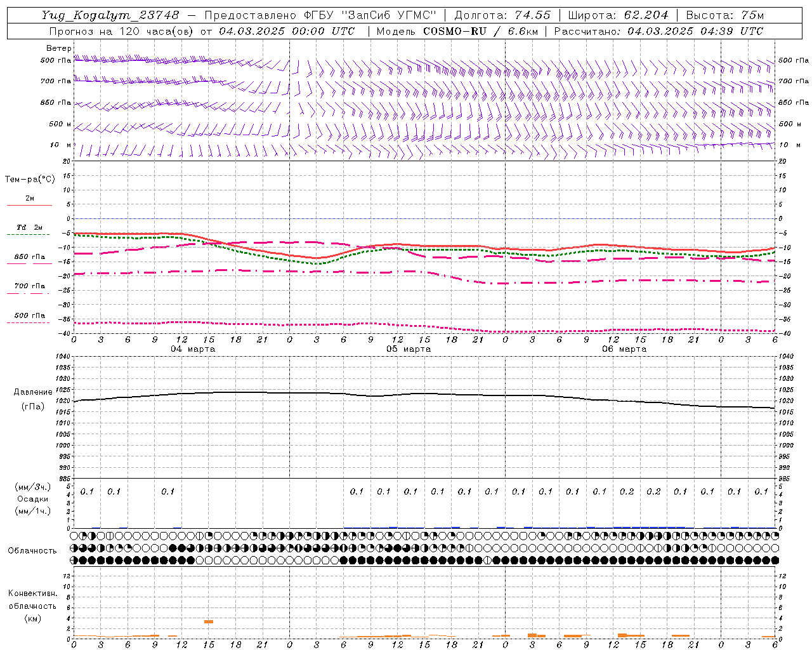The height and width of the screenshot is (650, 812).
Task: Click the Прогноз на 120 часа(ов) text
Action: pyautogui.click(x=121, y=31)
